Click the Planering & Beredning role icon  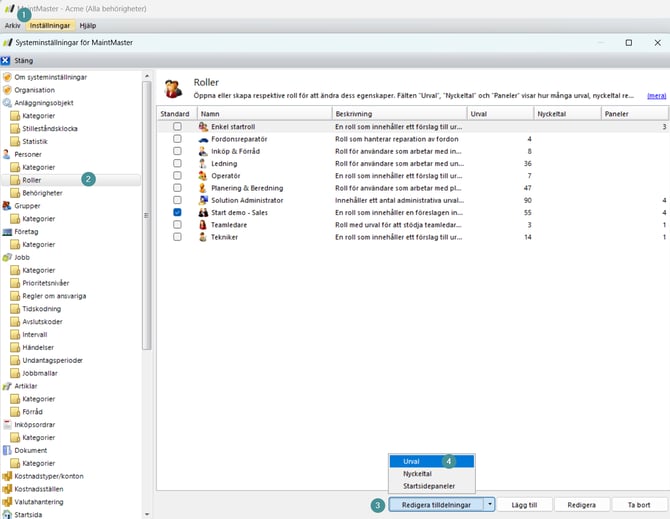203,188
